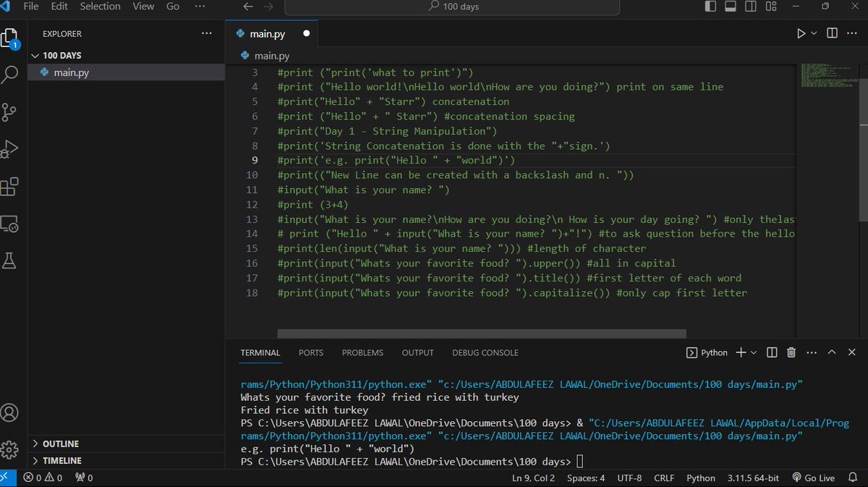
Task: Switch to the DEBUG CONSOLE tab
Action: [485, 352]
